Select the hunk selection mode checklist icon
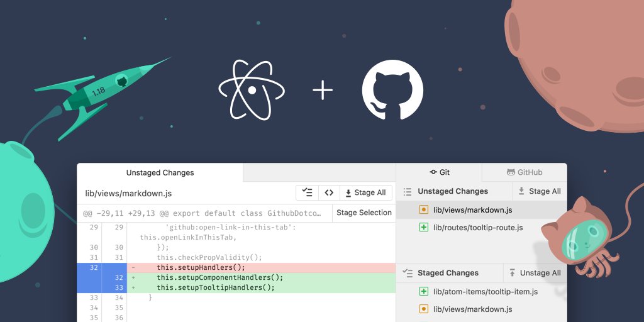The width and height of the screenshot is (644, 322). click(307, 192)
